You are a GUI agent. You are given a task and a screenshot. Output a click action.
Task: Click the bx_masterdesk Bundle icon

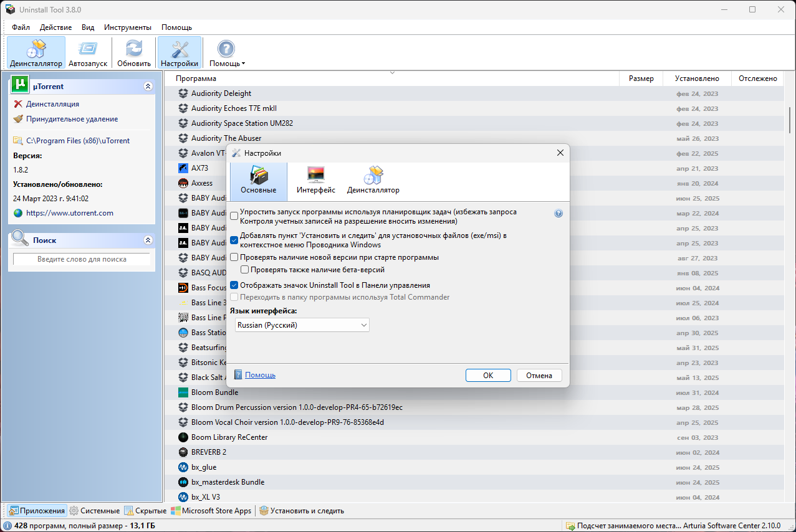tap(183, 482)
